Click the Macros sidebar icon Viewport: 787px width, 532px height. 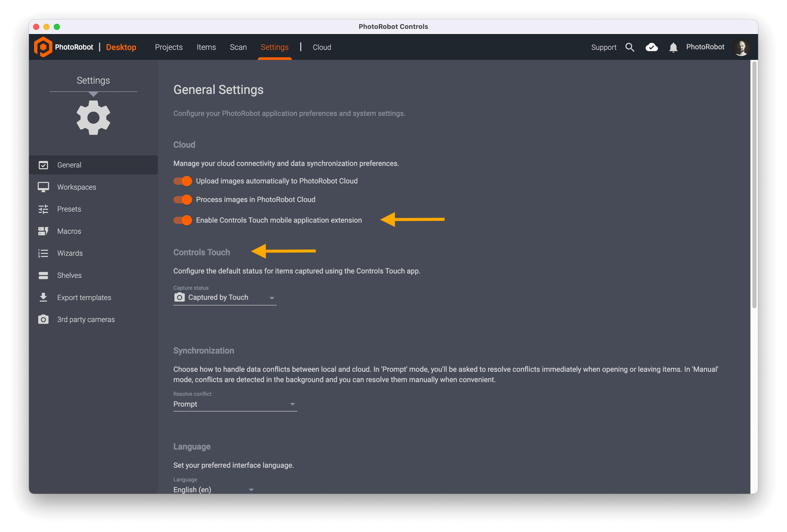point(43,231)
